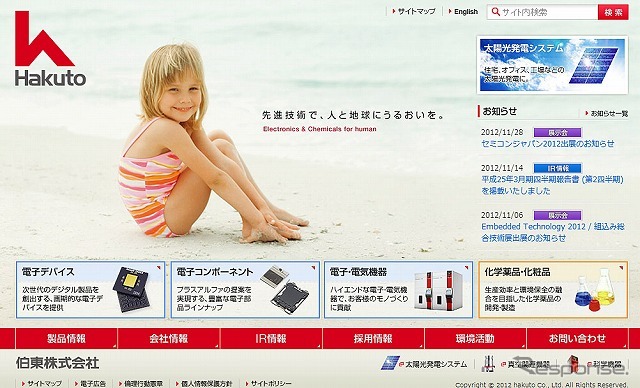Click the Electronics & Chemicals for human tagline

[320, 129]
